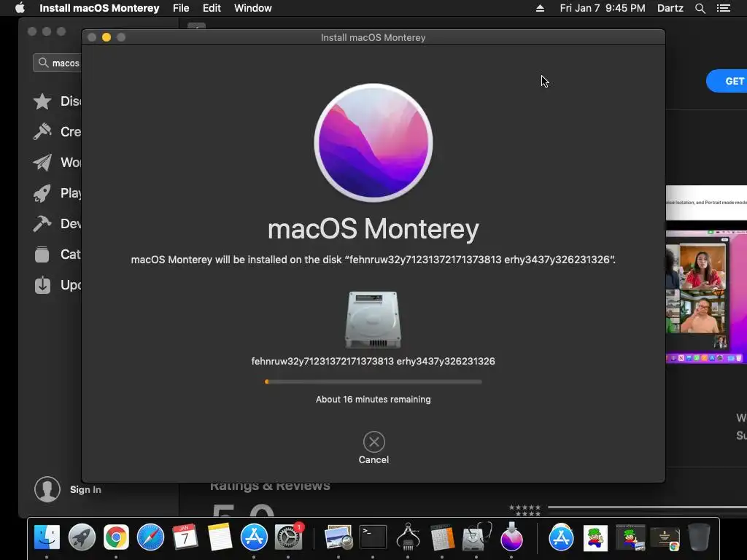The width and height of the screenshot is (747, 560).
Task: Open Terminal from the Dock
Action: pos(373,537)
